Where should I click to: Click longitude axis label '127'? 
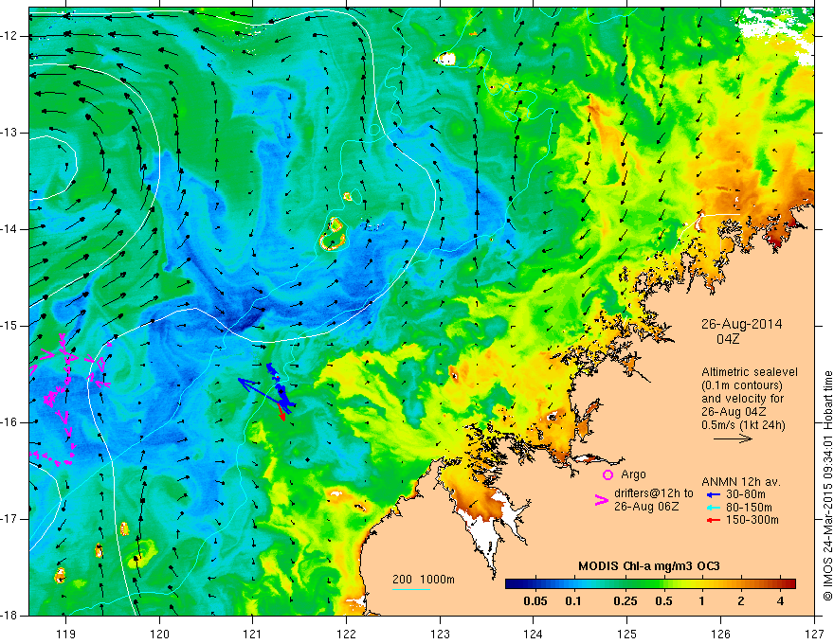814,634
